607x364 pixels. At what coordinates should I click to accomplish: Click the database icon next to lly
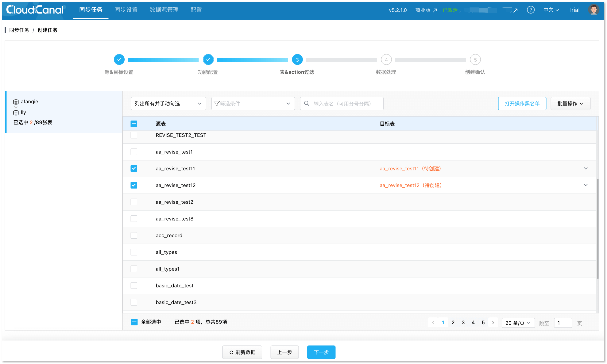(16, 112)
